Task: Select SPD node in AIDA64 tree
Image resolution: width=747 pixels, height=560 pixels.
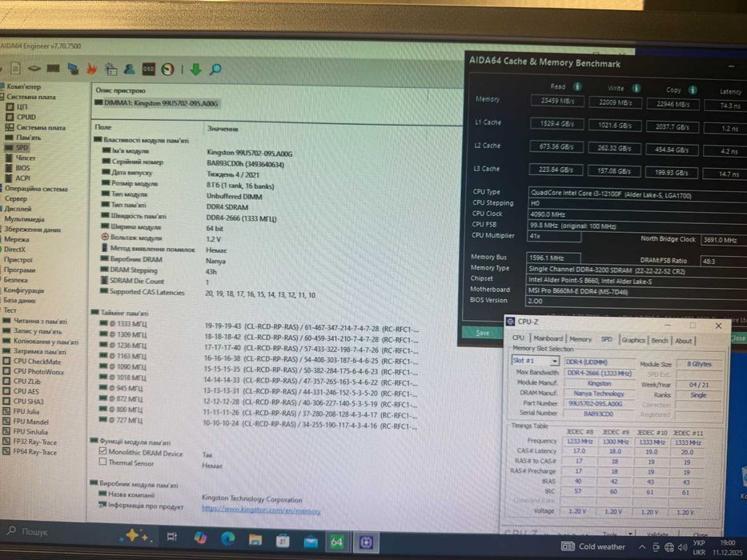Action: [x=22, y=148]
